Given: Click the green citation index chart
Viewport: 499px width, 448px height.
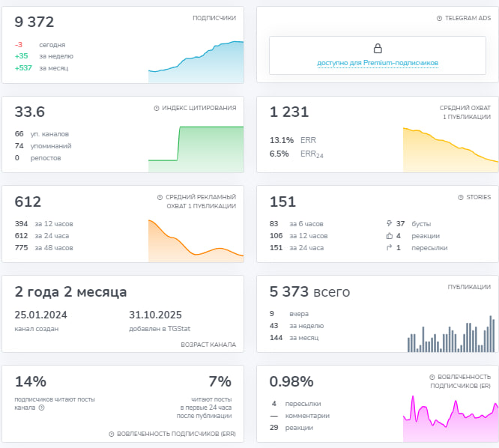Looking at the screenshot, I should [196, 149].
